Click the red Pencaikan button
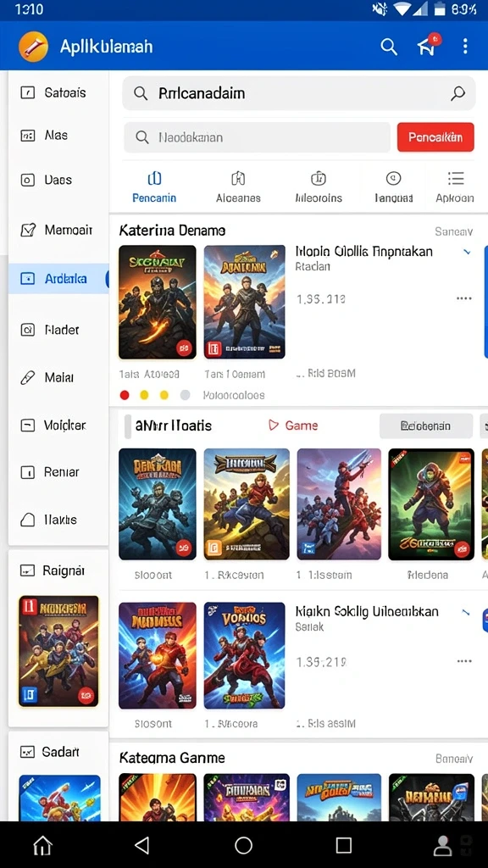The image size is (488, 868). click(x=435, y=136)
